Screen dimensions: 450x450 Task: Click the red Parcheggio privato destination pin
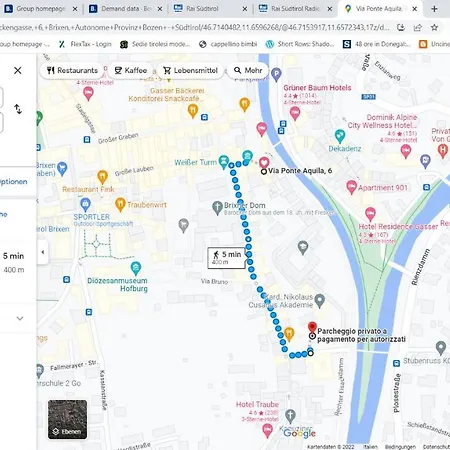(312, 328)
